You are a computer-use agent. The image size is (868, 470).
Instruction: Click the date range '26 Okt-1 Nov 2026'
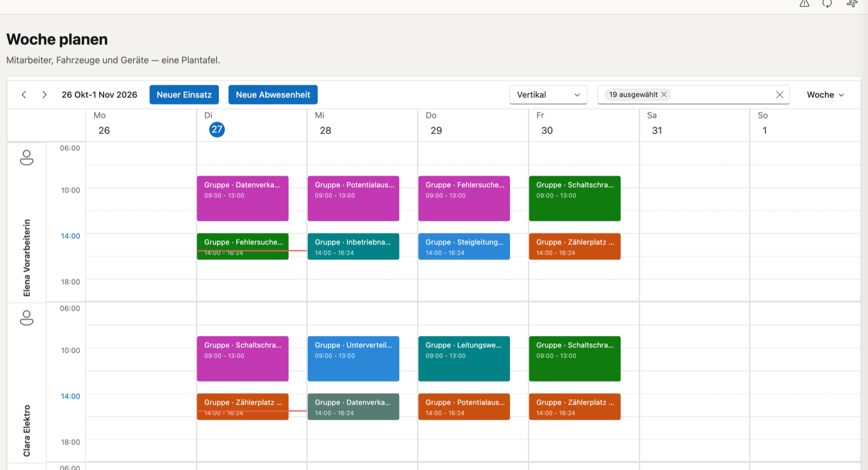[x=99, y=94]
